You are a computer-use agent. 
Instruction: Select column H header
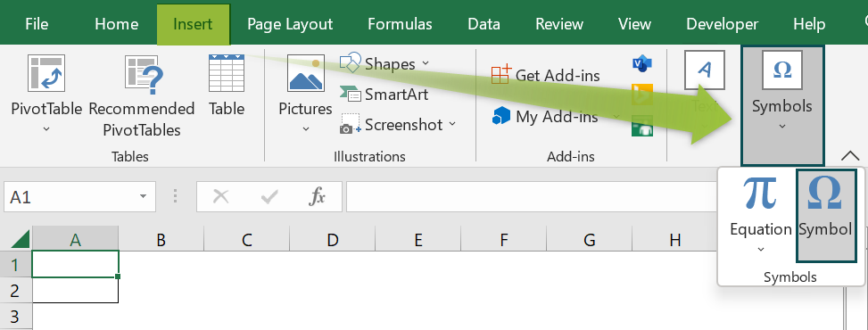[674, 239]
